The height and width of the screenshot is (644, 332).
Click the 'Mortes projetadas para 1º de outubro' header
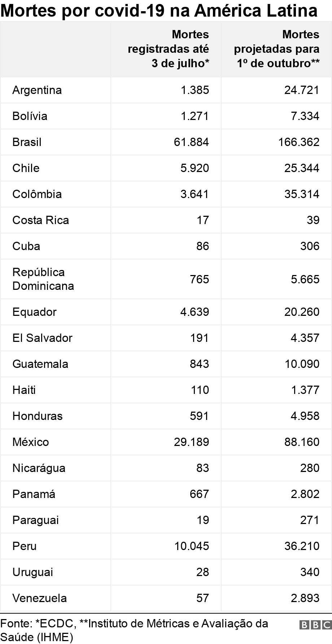tap(277, 49)
